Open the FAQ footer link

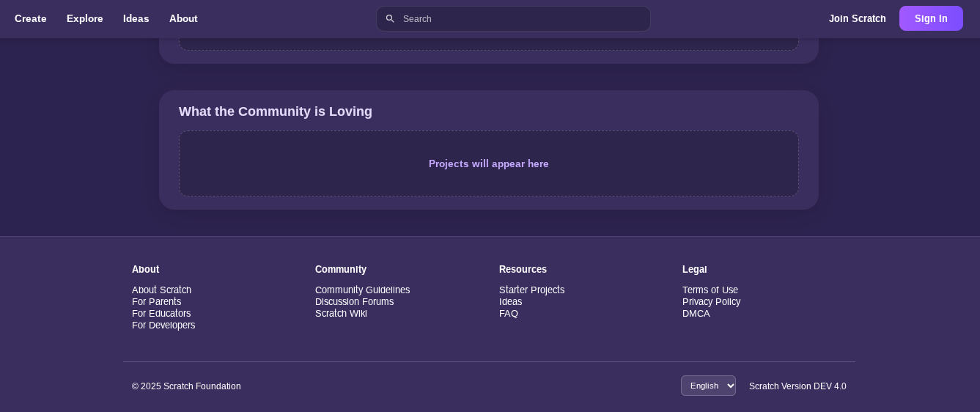click(508, 314)
